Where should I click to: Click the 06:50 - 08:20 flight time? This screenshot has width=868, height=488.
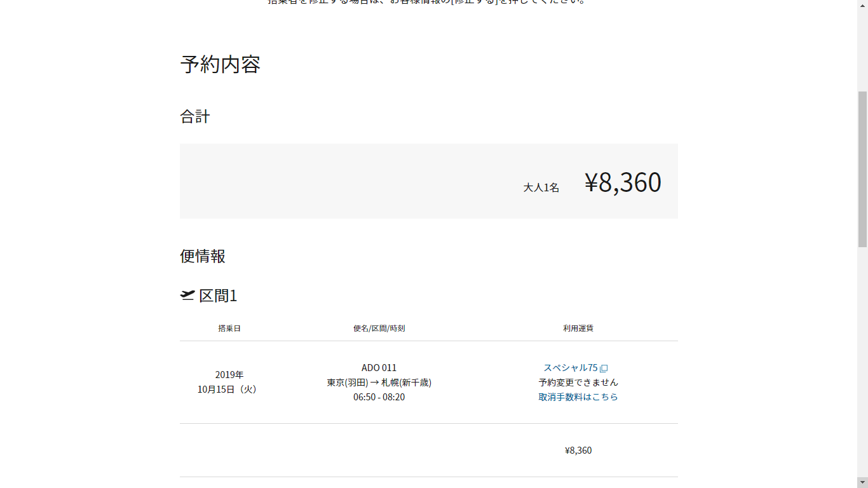click(379, 397)
